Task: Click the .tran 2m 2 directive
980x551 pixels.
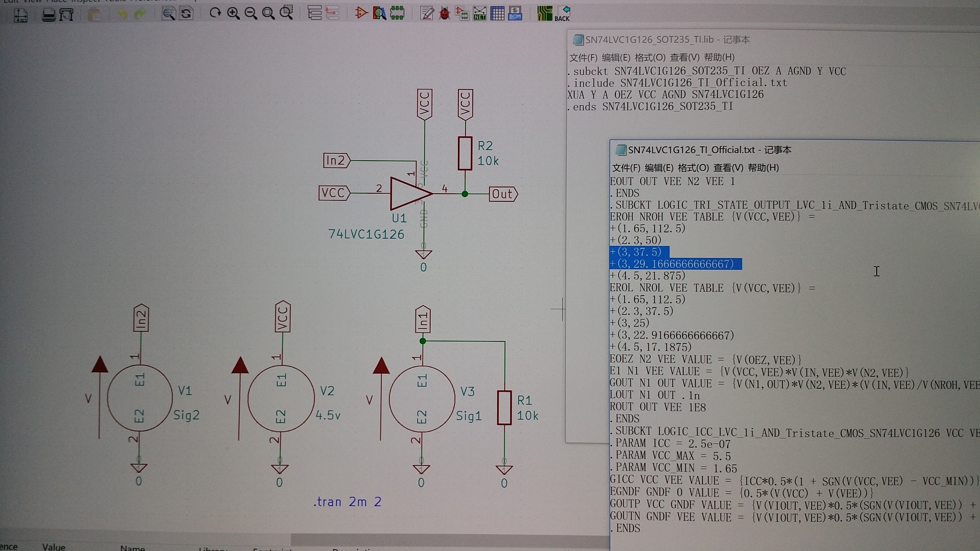Action: [347, 502]
